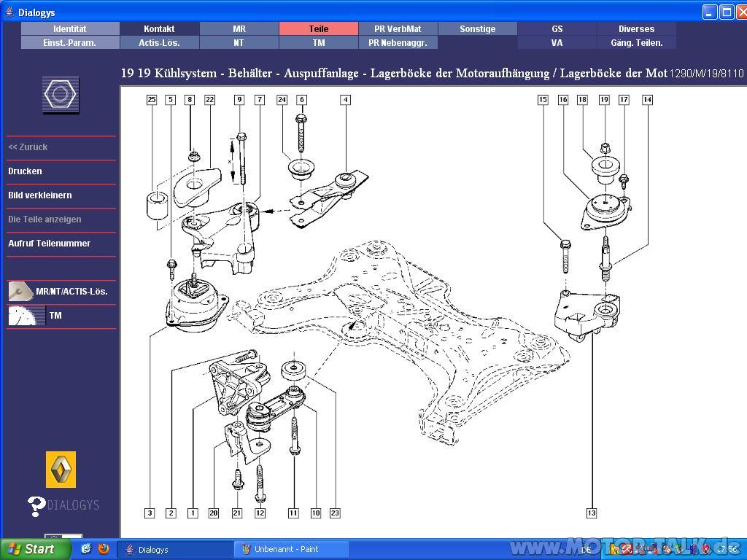
Task: Open the PR Nebenaggr. tab
Action: 398,42
